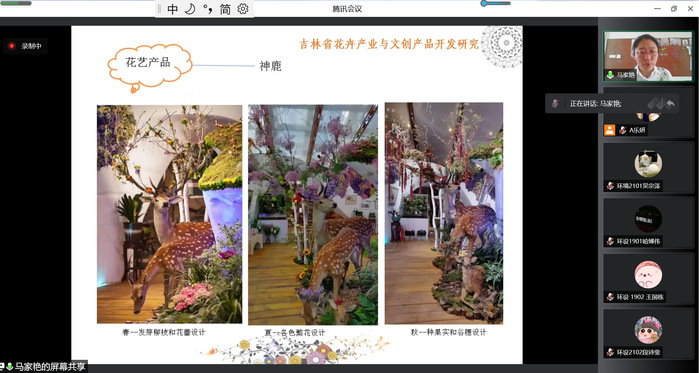Image resolution: width=699 pixels, height=373 pixels.
Task: Click the green microphone icon on 马家艳's video
Action: [x=610, y=75]
